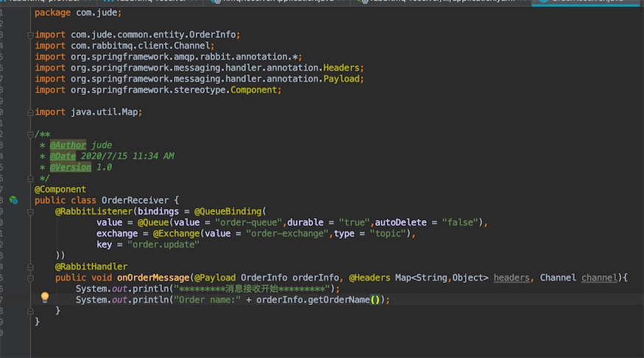Place cursor on OrderReceiver class name
The image size is (644, 358).
[135, 200]
